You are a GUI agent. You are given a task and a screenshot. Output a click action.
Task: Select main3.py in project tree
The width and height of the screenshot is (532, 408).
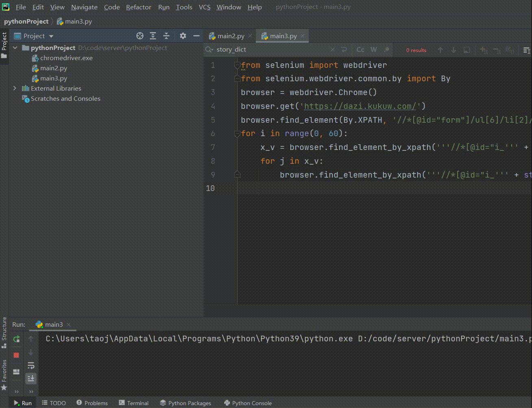click(54, 78)
